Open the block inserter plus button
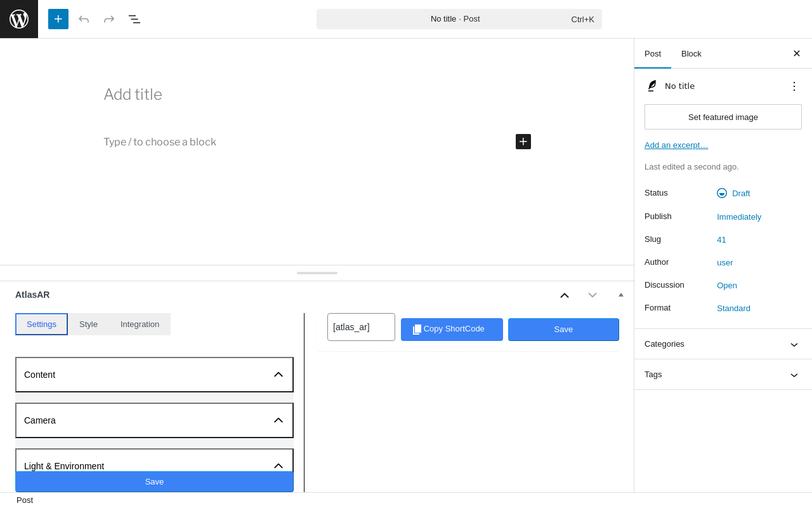812x508 pixels. click(x=58, y=19)
